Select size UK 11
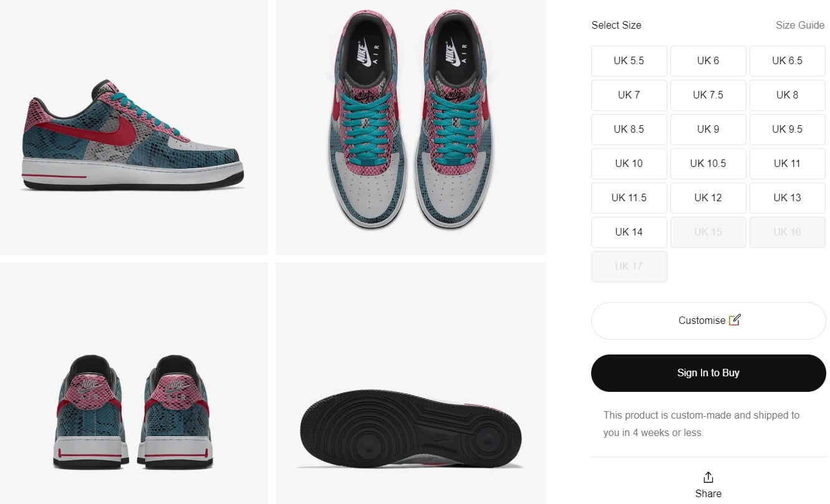 click(787, 164)
